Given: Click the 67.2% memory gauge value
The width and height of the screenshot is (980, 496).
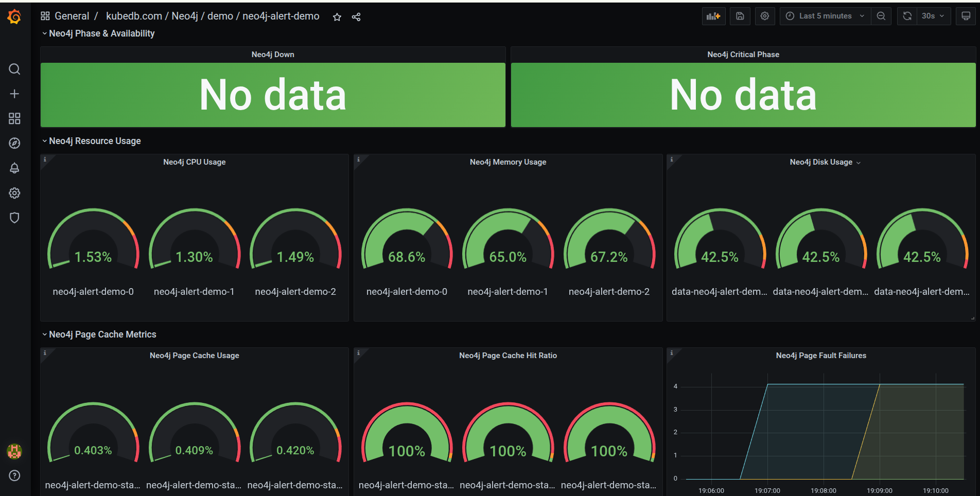Looking at the screenshot, I should (x=609, y=257).
